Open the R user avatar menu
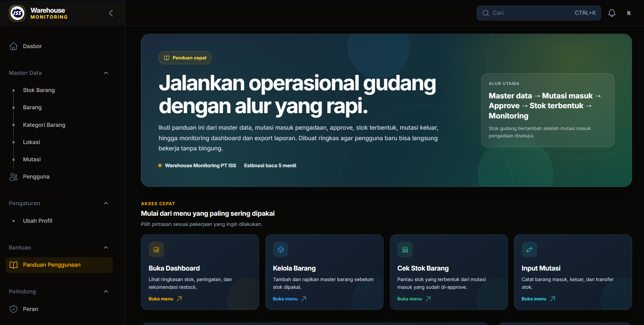This screenshot has width=644, height=325. (629, 13)
